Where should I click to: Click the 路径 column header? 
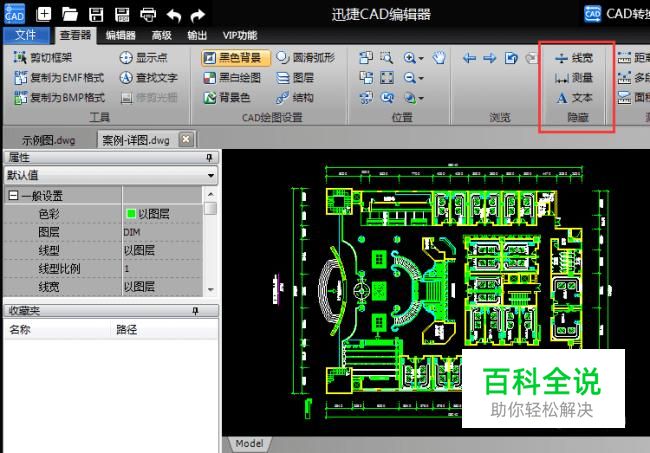[x=126, y=330]
